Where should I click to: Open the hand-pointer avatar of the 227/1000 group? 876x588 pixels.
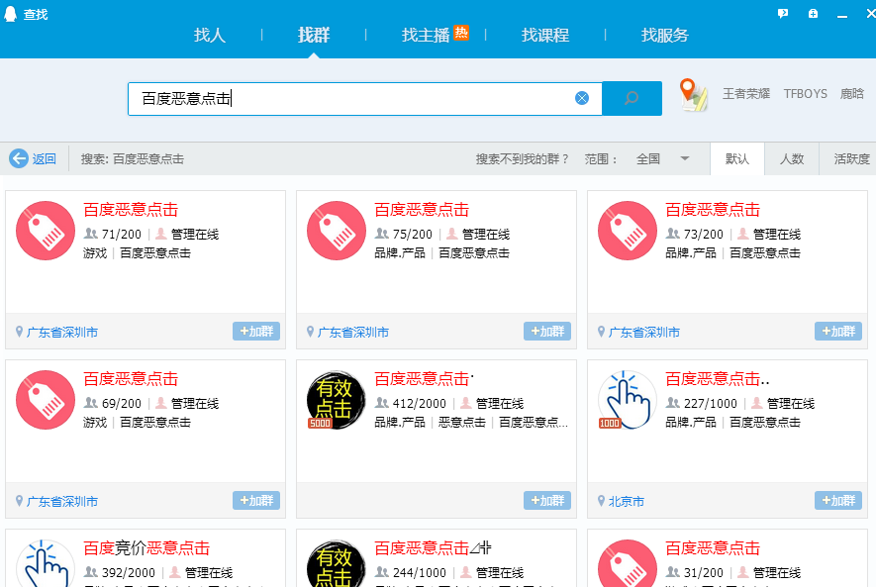[628, 400]
